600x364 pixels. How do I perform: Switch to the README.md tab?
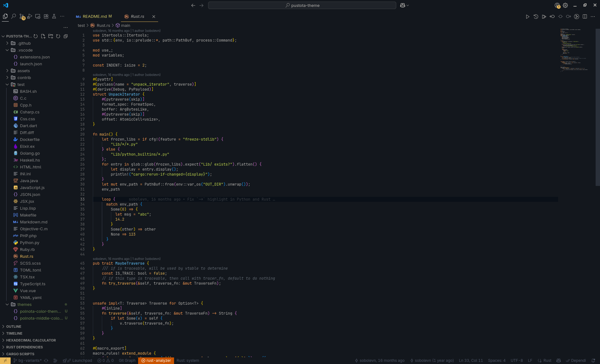94,17
